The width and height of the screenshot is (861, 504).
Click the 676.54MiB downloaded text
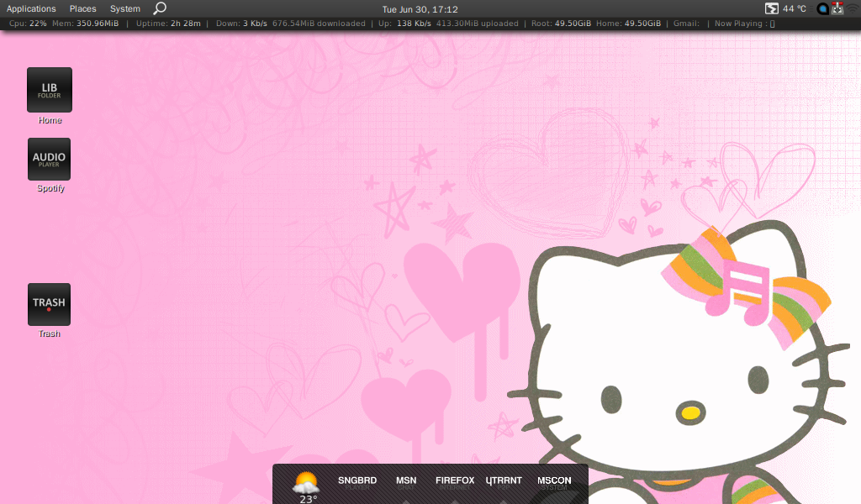click(319, 24)
